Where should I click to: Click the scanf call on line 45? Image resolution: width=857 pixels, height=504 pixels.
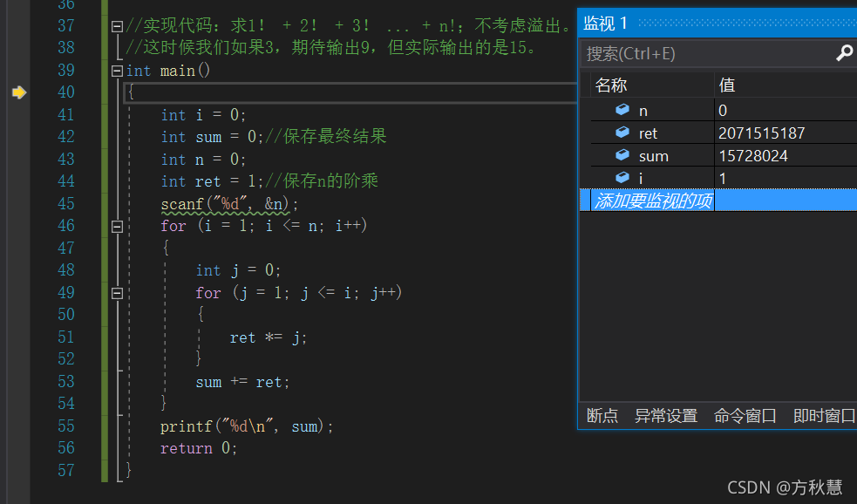[x=229, y=204]
